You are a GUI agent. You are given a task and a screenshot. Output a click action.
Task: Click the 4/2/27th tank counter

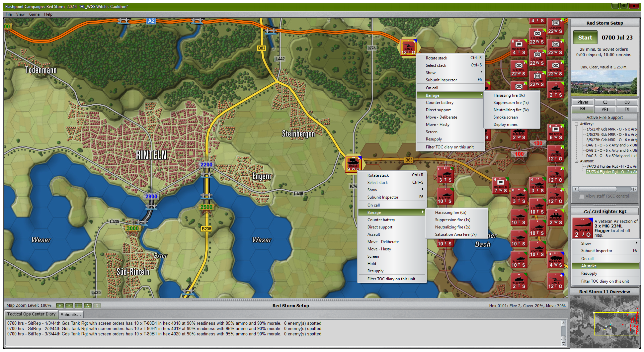[556, 90]
